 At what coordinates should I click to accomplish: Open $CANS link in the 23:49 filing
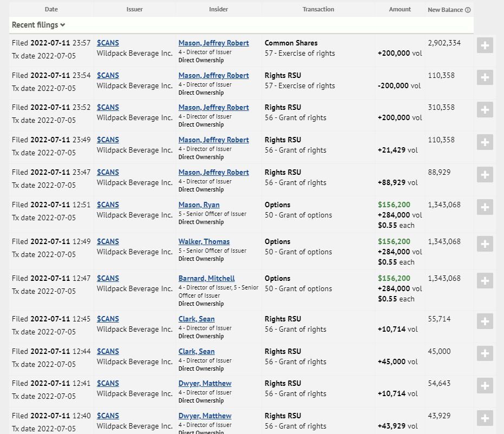(x=108, y=140)
